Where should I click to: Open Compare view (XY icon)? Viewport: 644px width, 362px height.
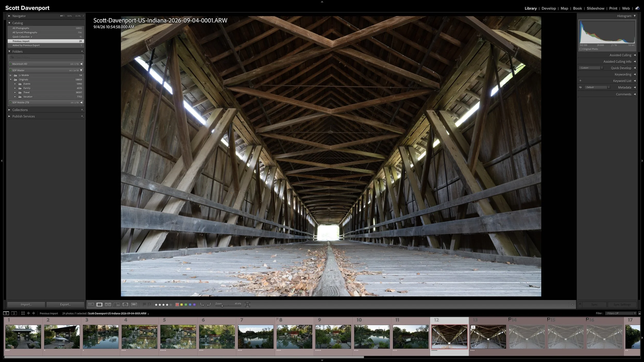tap(108, 305)
